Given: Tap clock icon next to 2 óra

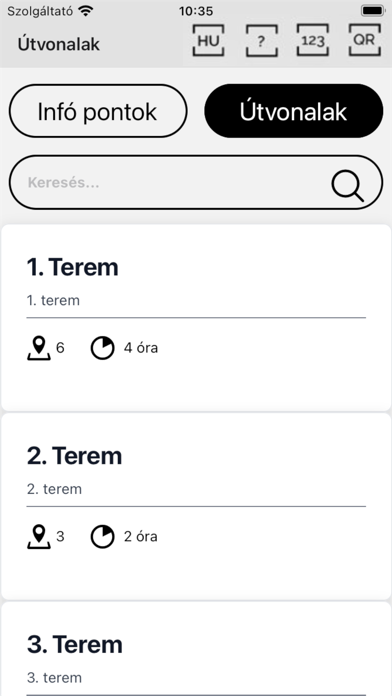Looking at the screenshot, I should tap(103, 537).
